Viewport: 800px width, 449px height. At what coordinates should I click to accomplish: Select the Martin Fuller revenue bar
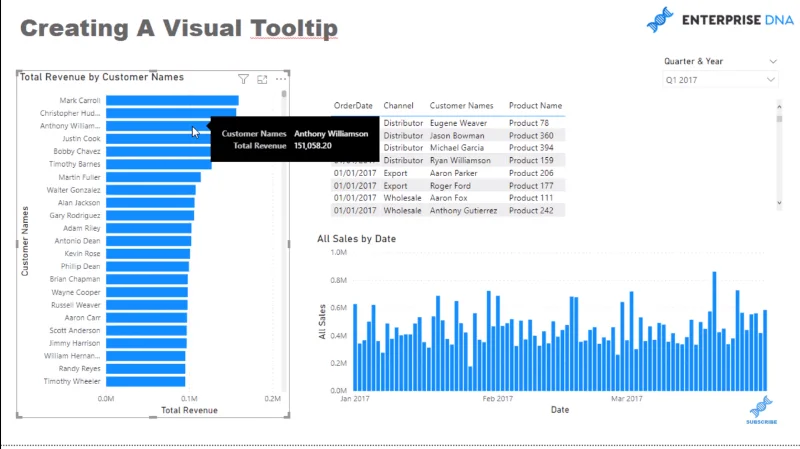pyautogui.click(x=153, y=177)
